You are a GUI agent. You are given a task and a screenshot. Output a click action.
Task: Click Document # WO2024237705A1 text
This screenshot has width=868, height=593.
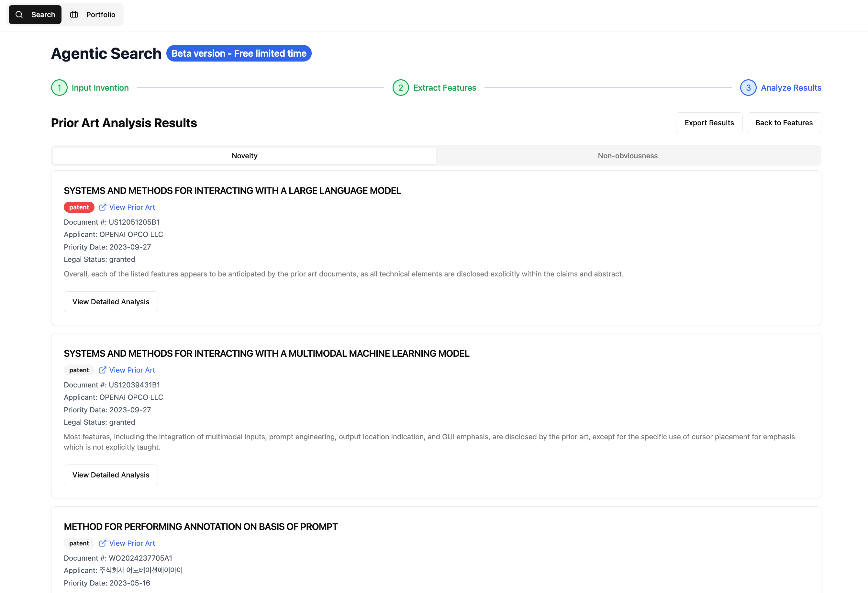[118, 558]
